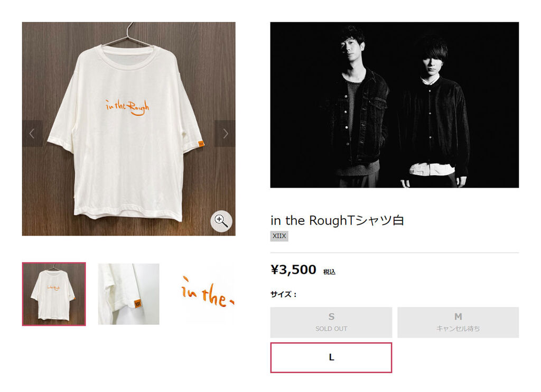This screenshot has height=392, width=541.
Task: Select the sleeve tag close-up thumbnail
Action: tap(129, 294)
